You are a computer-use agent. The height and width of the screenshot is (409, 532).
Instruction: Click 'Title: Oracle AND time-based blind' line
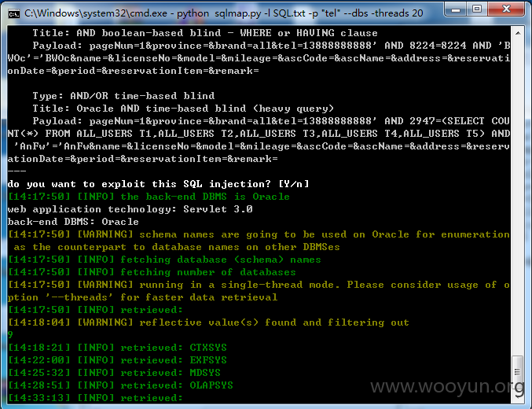[x=183, y=109]
